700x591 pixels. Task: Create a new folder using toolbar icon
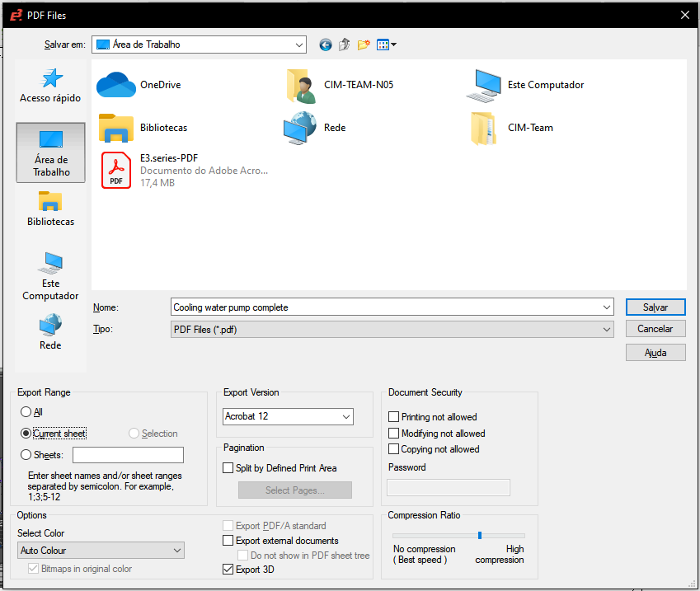[364, 45]
